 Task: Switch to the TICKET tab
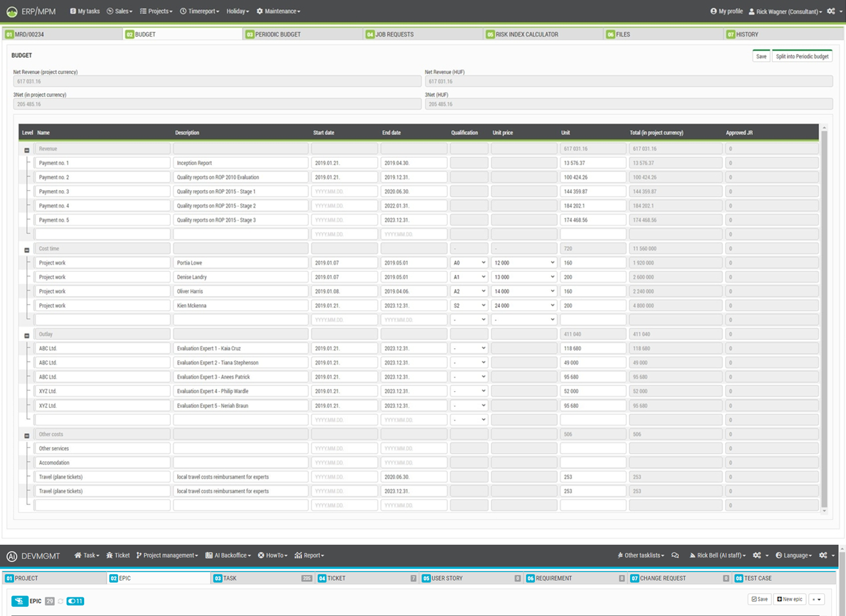pyautogui.click(x=367, y=578)
